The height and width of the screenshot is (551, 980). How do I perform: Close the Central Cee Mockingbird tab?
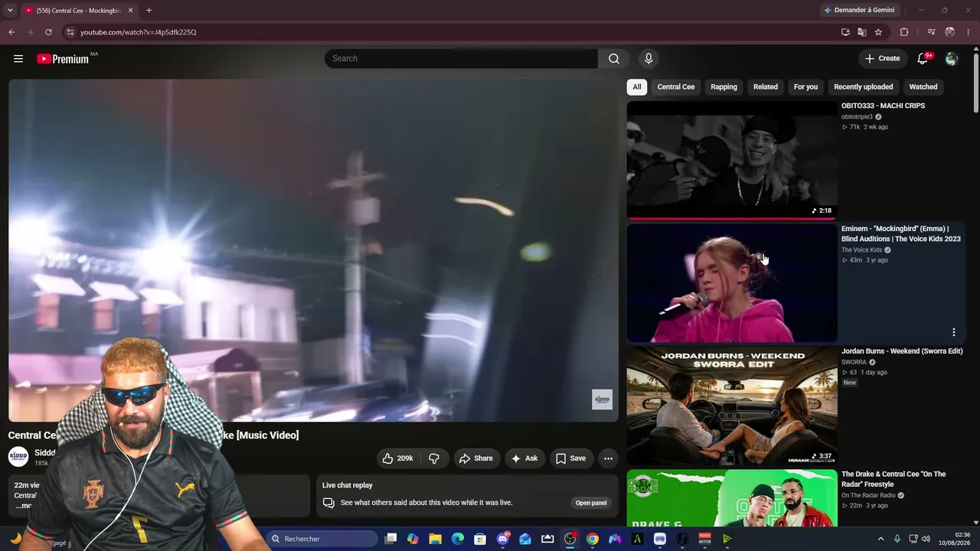[x=130, y=11]
